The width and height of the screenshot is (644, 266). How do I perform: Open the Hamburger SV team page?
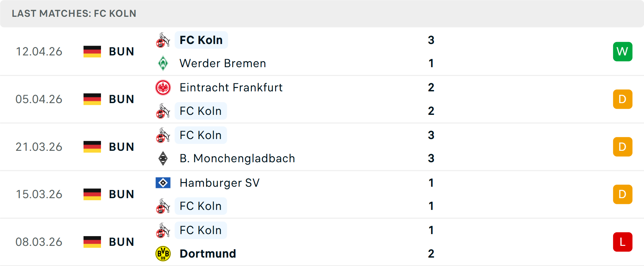pos(220,183)
